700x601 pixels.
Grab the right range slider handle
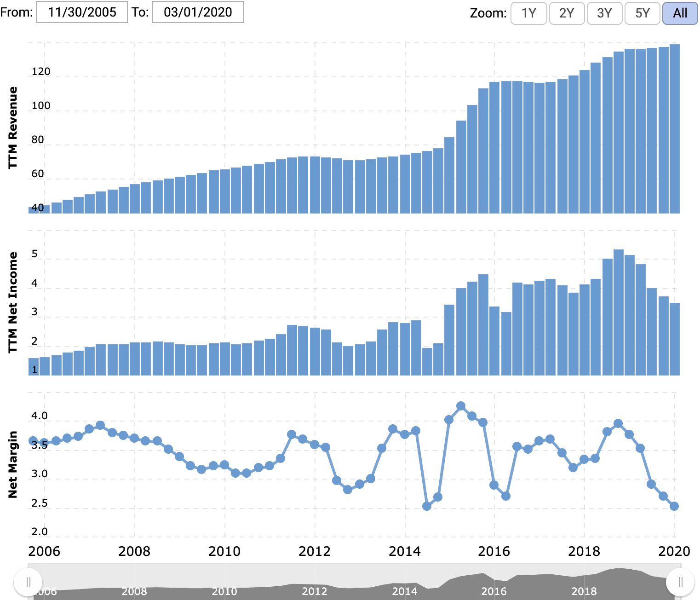[x=680, y=582]
